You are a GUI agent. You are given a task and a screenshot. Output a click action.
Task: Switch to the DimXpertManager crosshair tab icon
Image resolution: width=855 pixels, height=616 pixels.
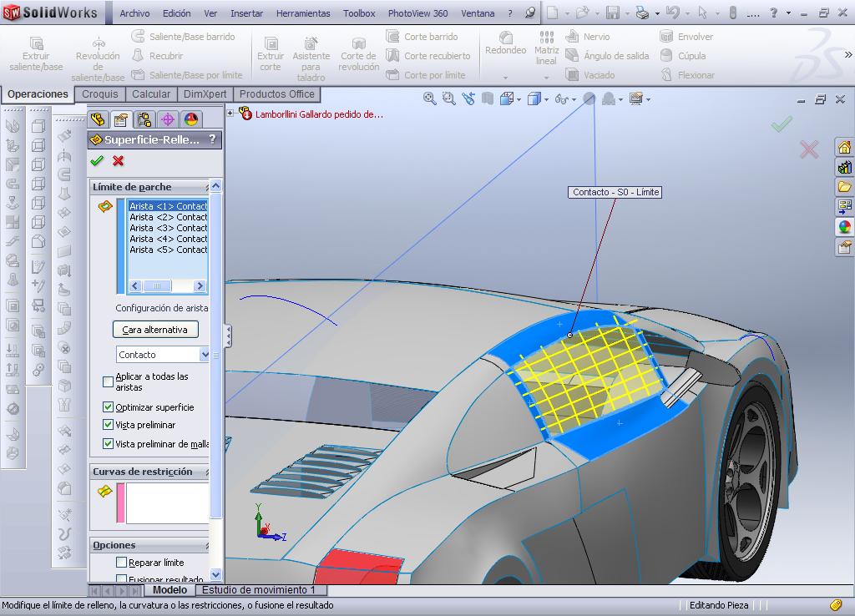point(168,119)
